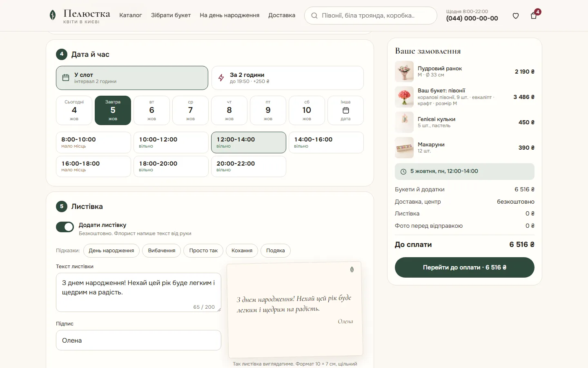Open the Каталог menu item

coord(131,15)
